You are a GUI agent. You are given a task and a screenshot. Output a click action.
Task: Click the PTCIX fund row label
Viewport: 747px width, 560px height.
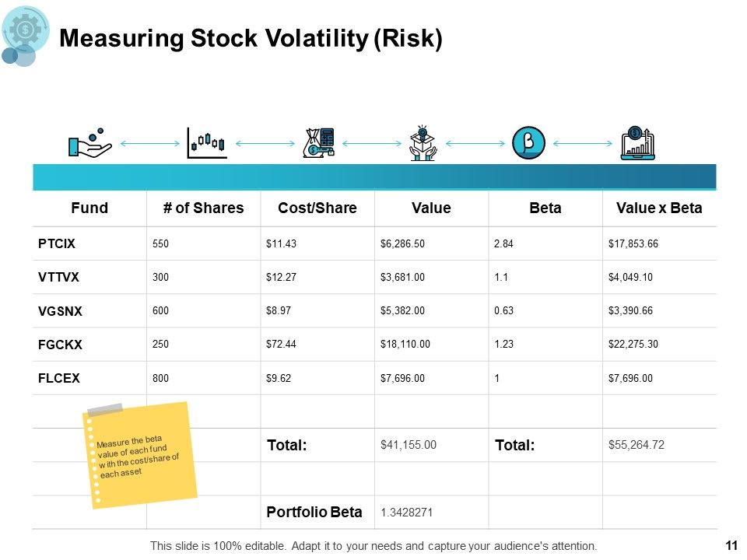[x=57, y=243]
